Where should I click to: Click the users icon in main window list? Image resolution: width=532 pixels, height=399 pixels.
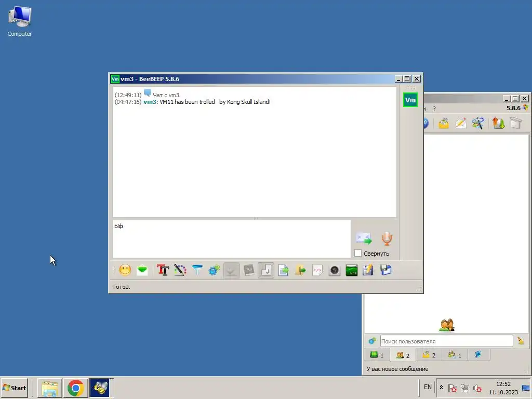(x=447, y=325)
